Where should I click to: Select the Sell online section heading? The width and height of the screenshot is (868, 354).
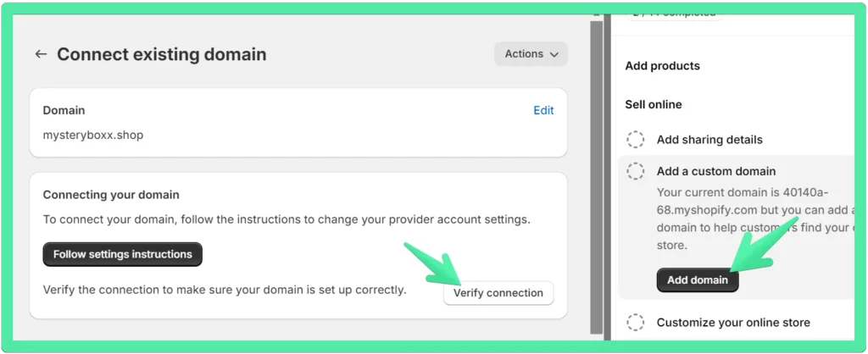pyautogui.click(x=654, y=104)
